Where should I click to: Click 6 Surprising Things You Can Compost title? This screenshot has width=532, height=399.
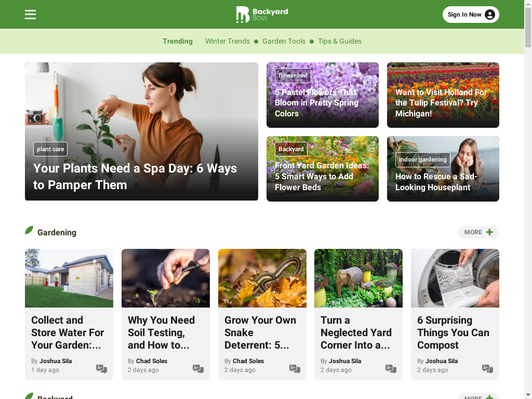click(453, 332)
